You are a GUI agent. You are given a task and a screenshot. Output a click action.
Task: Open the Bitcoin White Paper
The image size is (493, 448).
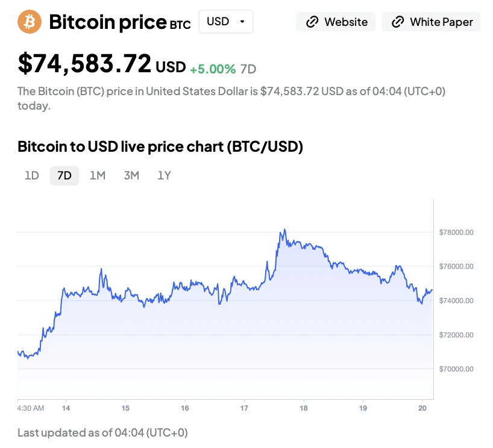click(441, 22)
